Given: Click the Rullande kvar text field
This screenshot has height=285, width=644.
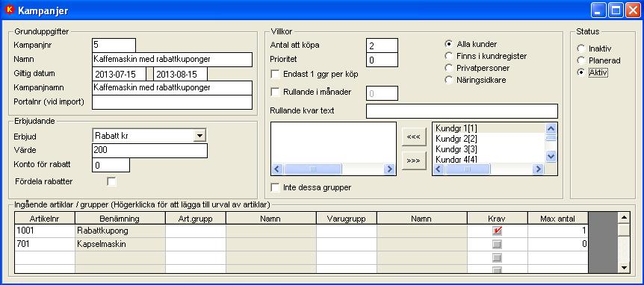Looking at the screenshot, I should 462,111.
